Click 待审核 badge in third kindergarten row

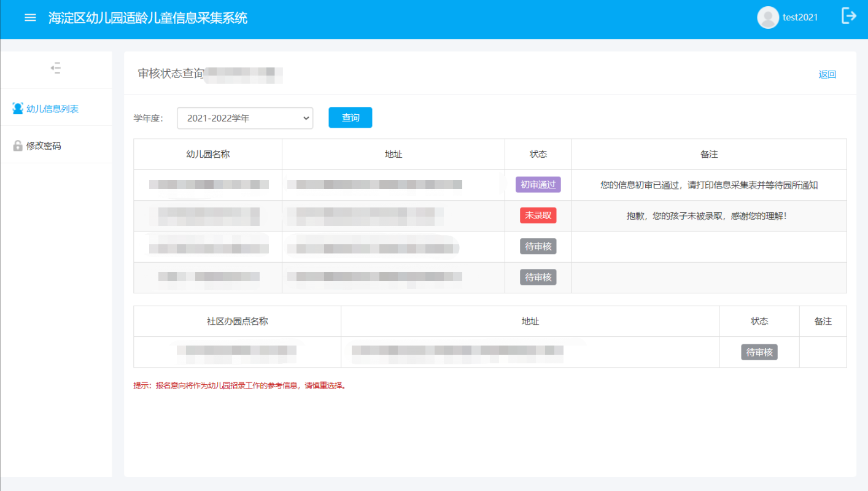point(538,247)
